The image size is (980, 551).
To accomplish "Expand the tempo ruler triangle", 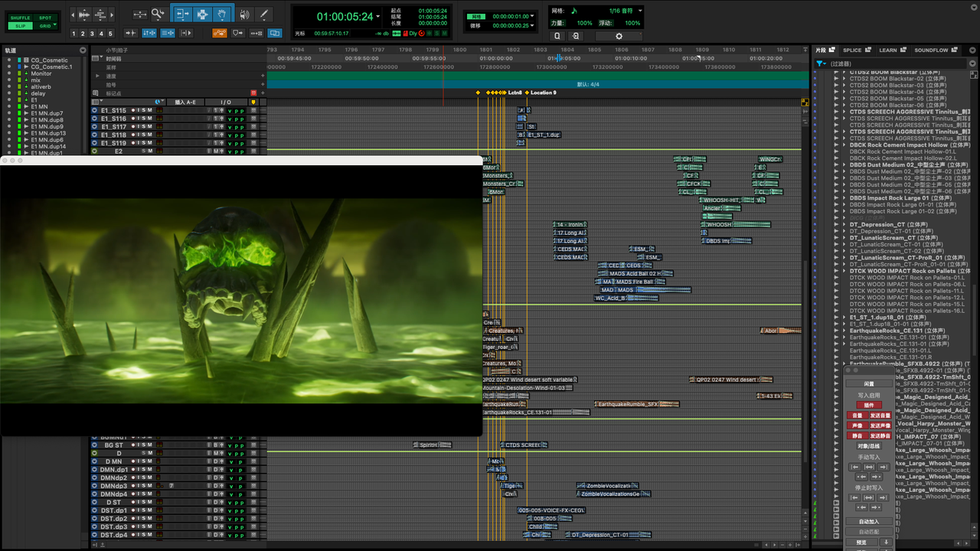I will 97,76.
